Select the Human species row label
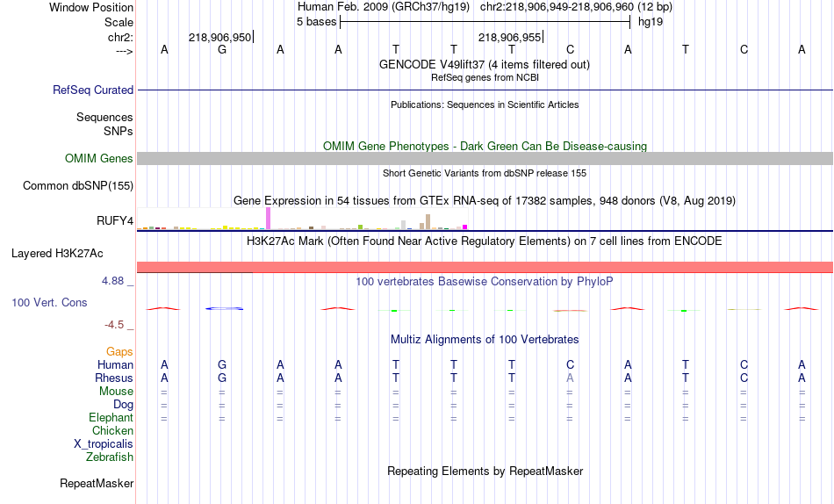 [x=115, y=365]
